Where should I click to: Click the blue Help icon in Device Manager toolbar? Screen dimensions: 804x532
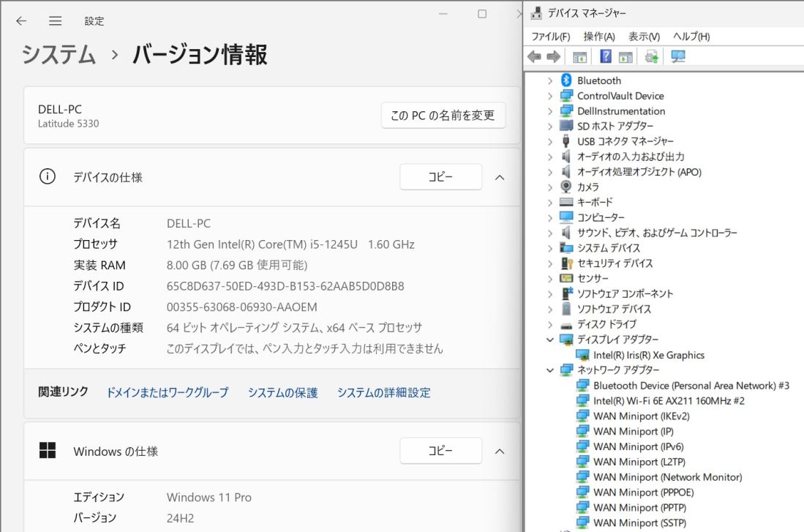pos(606,57)
